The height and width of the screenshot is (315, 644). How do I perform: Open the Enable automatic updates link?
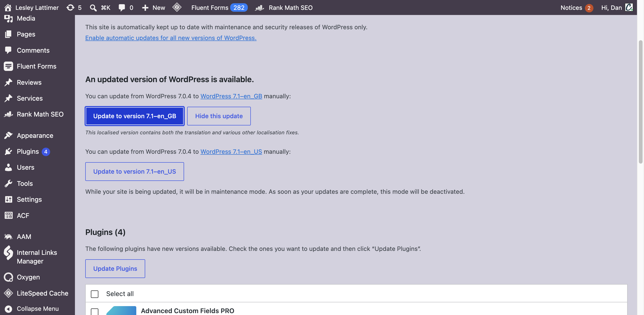click(171, 38)
